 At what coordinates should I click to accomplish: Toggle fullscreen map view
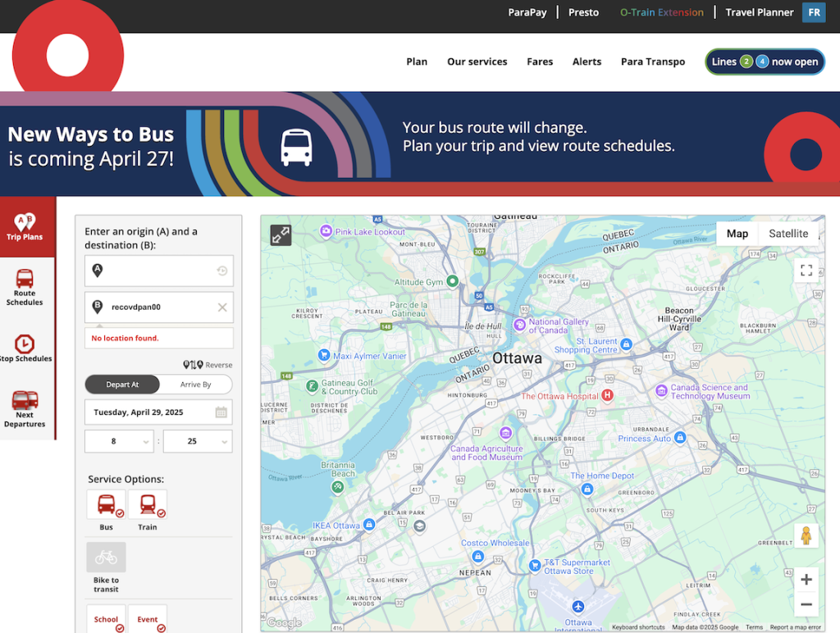(806, 270)
